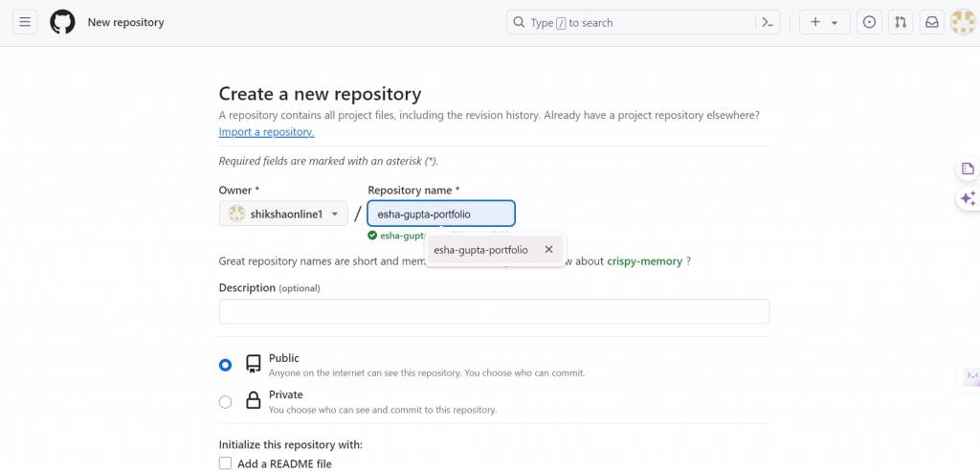Expand the Owner dropdown shikshaonline1
The image size is (980, 473).
(x=283, y=214)
